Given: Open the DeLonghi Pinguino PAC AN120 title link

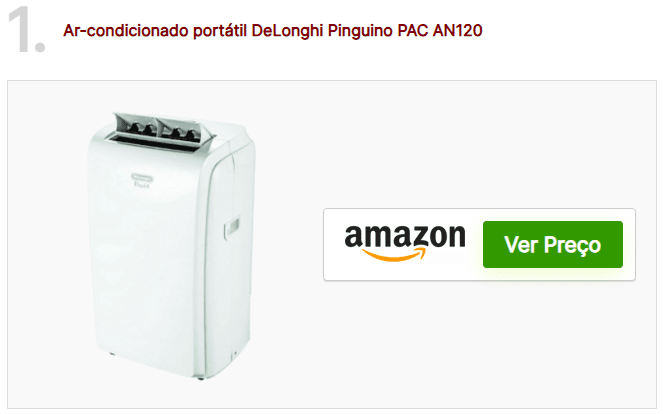Looking at the screenshot, I should pos(273,31).
